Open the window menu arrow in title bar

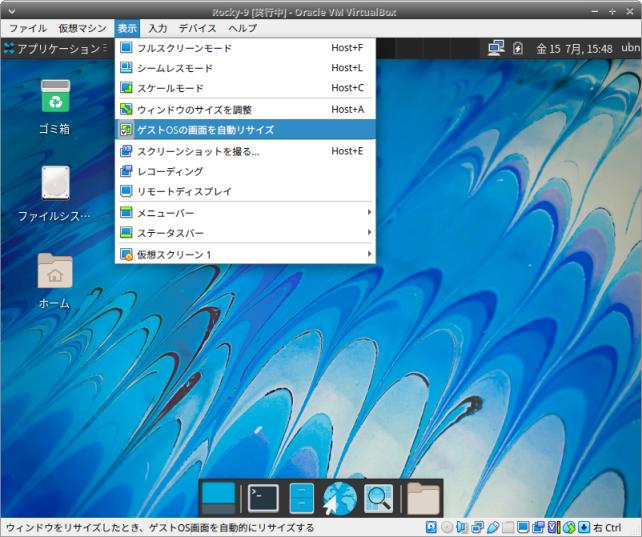(11, 11)
